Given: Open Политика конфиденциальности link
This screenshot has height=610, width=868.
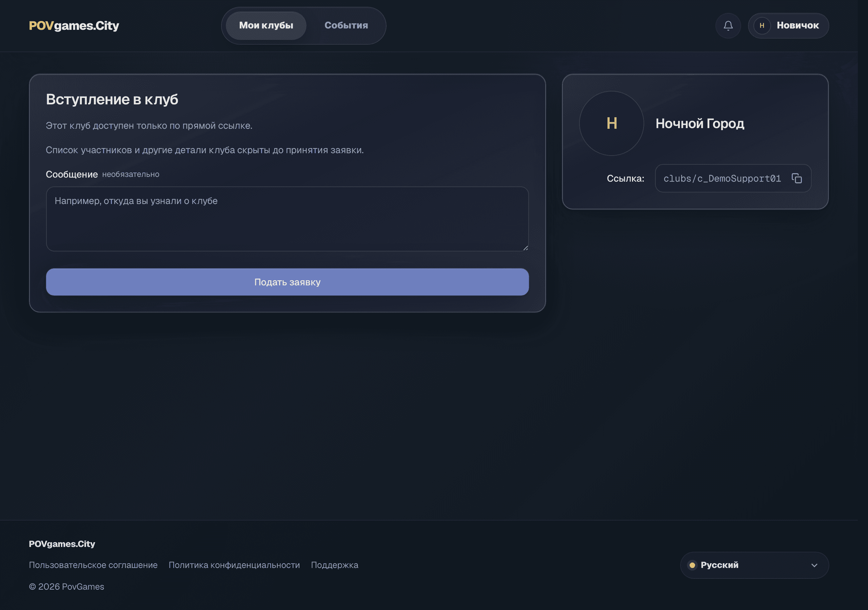Looking at the screenshot, I should coord(234,565).
